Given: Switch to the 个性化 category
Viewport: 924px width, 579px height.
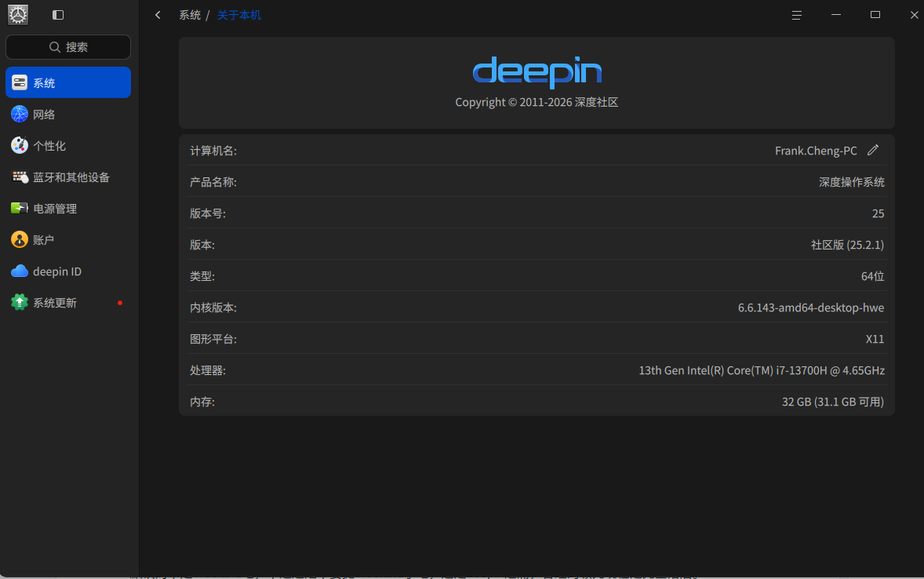Looking at the screenshot, I should tap(68, 145).
